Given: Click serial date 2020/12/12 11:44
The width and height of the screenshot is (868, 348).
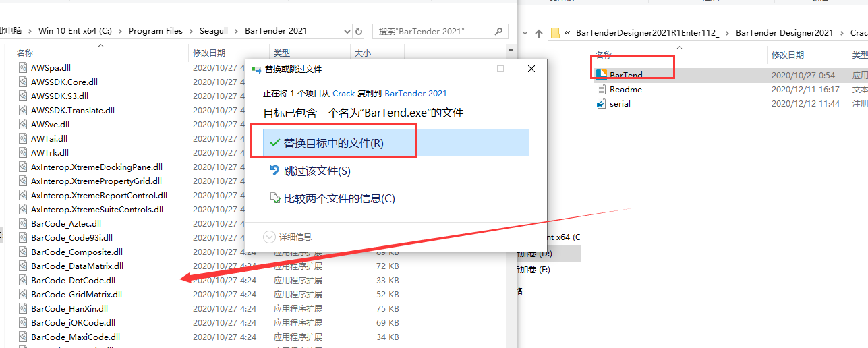Looking at the screenshot, I should click(805, 103).
